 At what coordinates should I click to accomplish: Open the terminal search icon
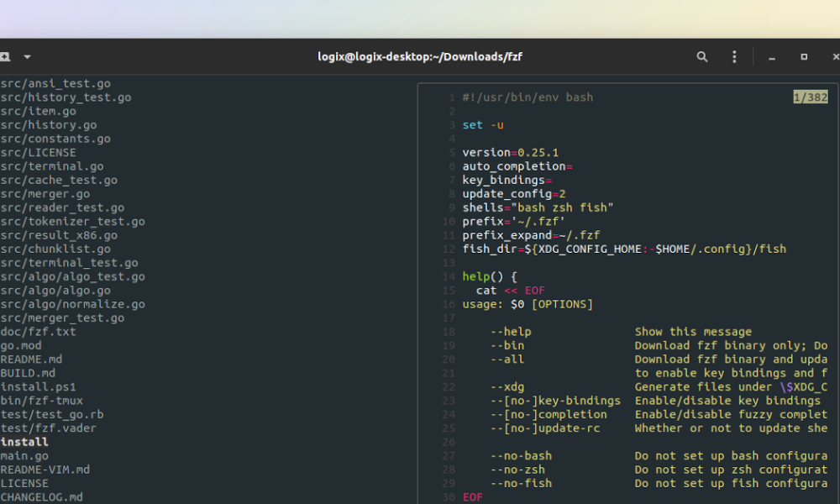701,57
